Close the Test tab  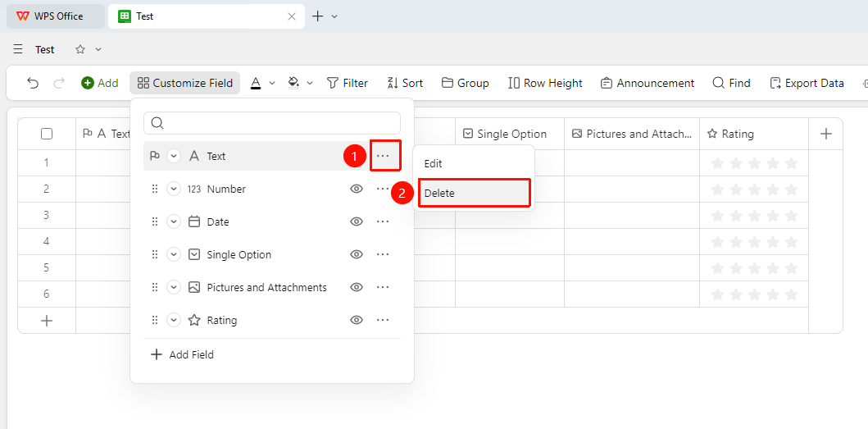click(x=292, y=16)
